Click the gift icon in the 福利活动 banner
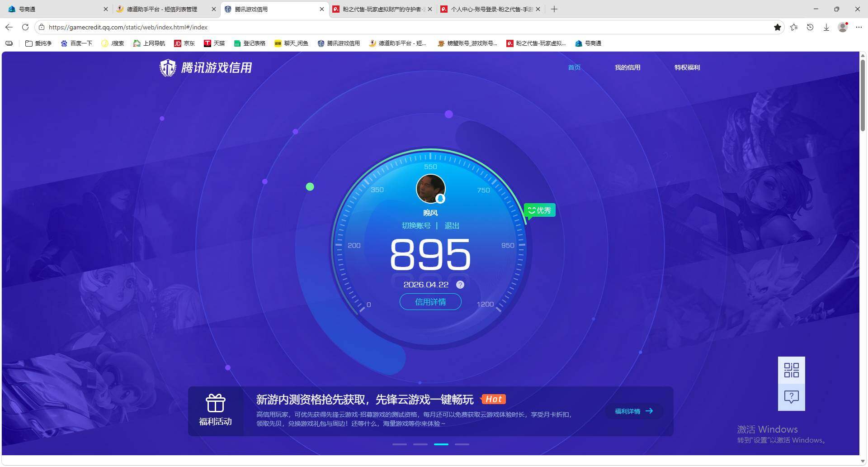The height and width of the screenshot is (467, 868). click(216, 403)
